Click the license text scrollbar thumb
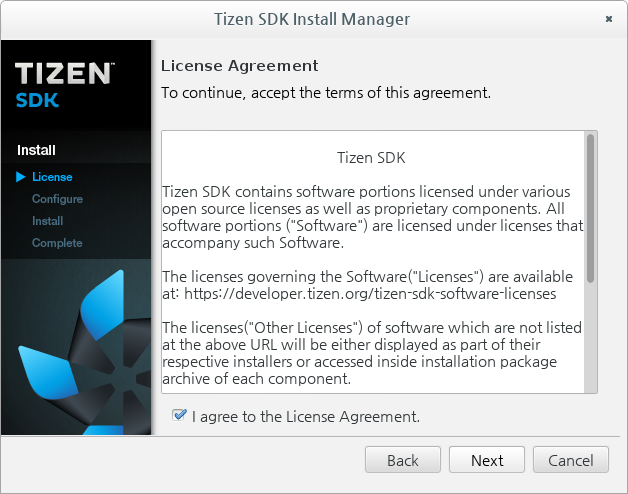Image resolution: width=628 pixels, height=494 pixels. 590,208
